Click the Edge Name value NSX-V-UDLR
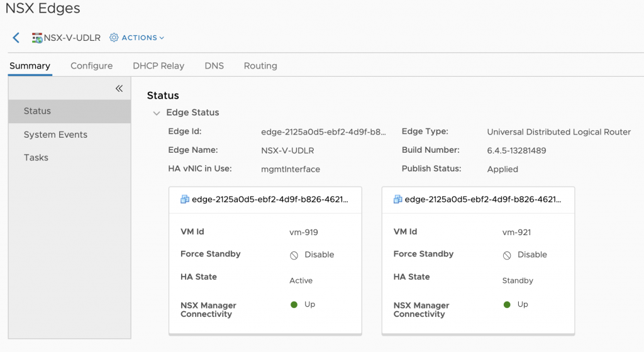Image resolution: width=644 pixels, height=352 pixels. tap(287, 151)
